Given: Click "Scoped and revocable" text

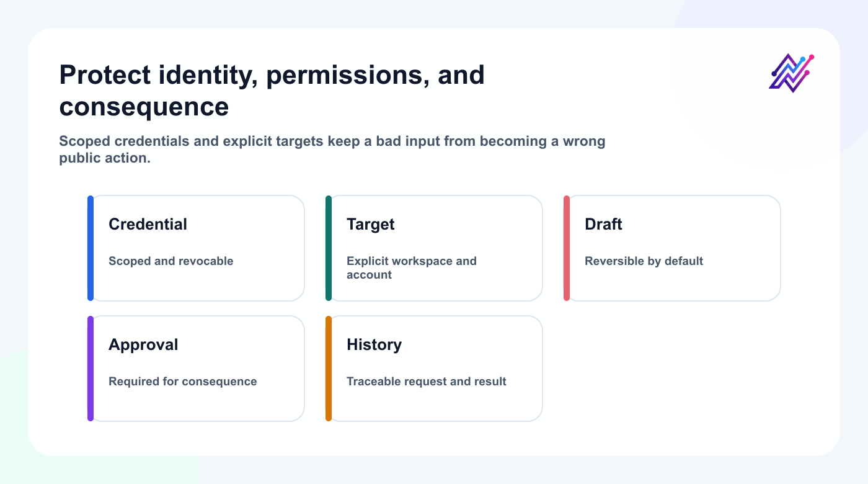Looking at the screenshot, I should tap(171, 261).
